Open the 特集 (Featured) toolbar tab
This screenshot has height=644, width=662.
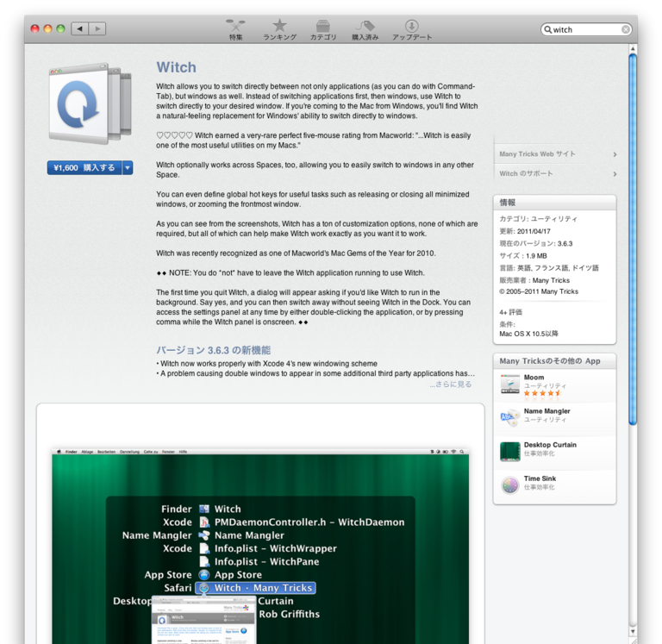point(235,29)
